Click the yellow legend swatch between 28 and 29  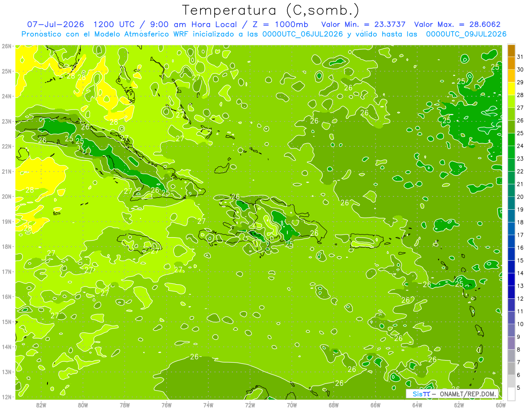511,89
